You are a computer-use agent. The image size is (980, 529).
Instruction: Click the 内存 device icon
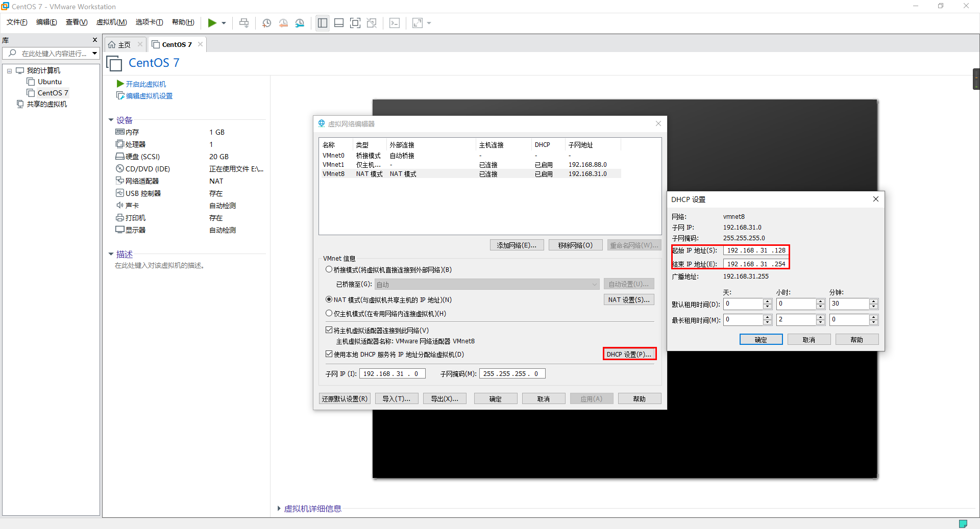[120, 132]
